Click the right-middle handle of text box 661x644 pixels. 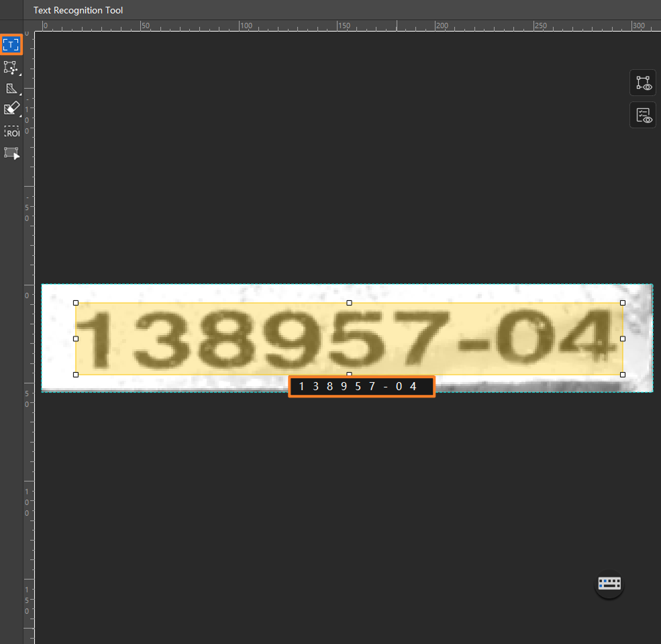click(623, 338)
